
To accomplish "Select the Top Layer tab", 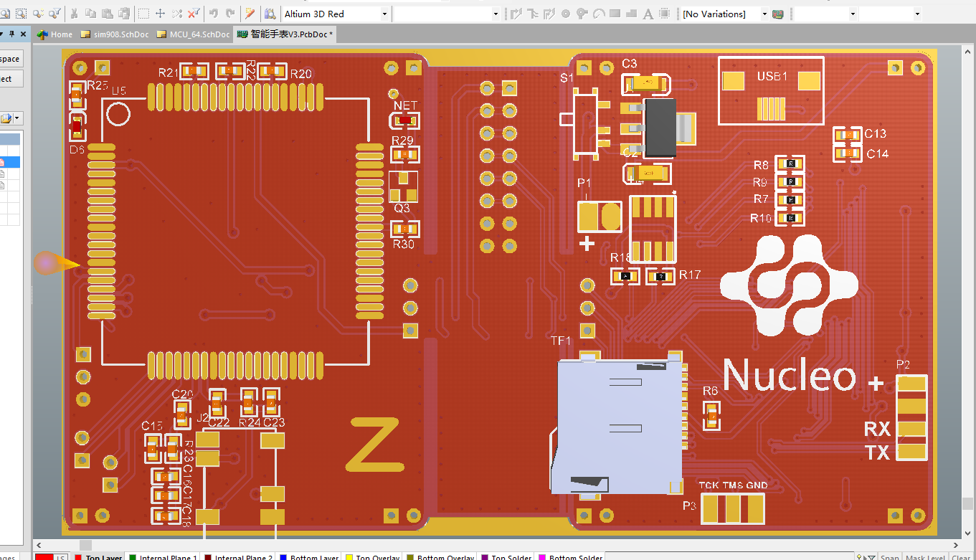I will coord(98,557).
